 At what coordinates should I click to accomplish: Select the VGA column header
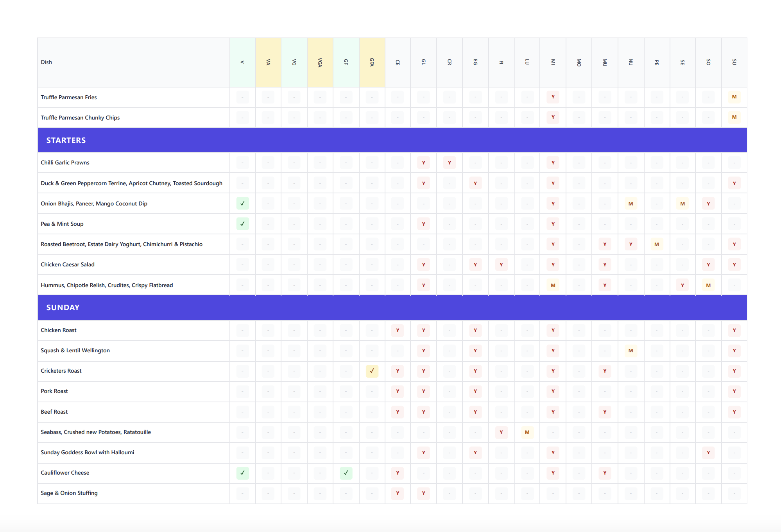(320, 62)
